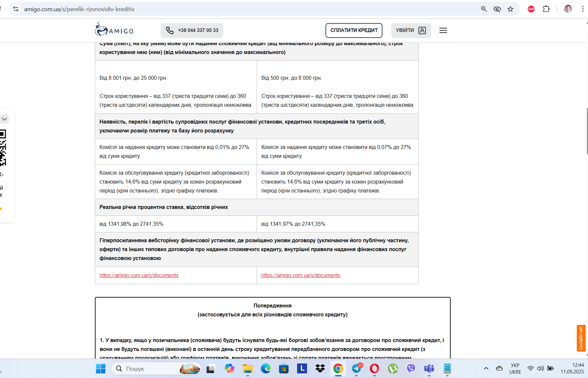Open the ABP Adblock Plus extension

click(x=531, y=9)
